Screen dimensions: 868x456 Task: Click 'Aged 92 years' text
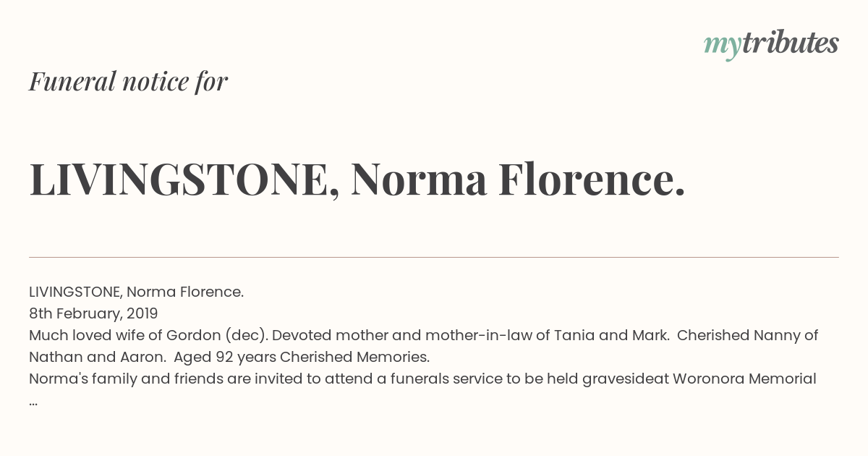(x=225, y=358)
